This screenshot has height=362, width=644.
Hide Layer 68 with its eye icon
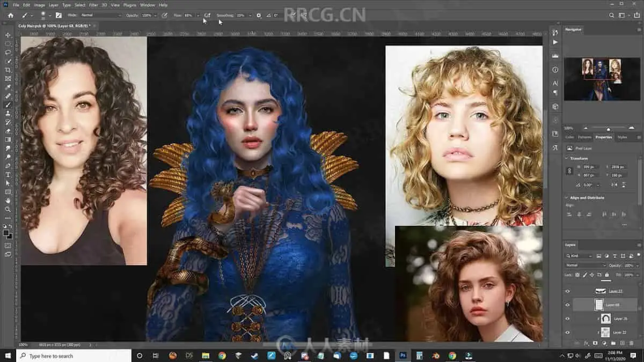click(567, 305)
